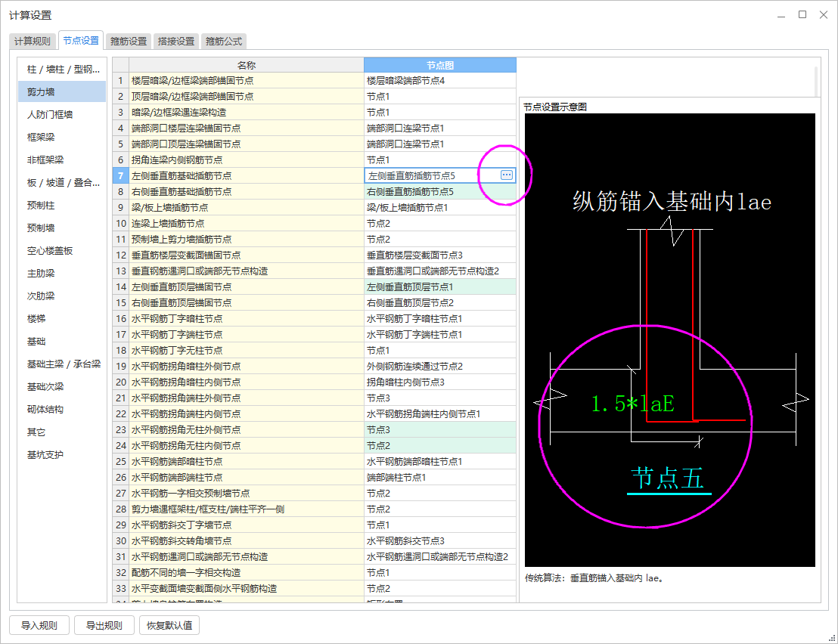Click the 水平钢筋斜交节点3 cell
The width and height of the screenshot is (838, 644).
tap(440, 541)
